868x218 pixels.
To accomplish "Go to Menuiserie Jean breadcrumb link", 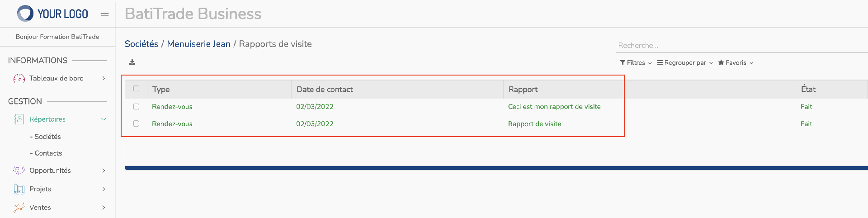I will (x=198, y=44).
